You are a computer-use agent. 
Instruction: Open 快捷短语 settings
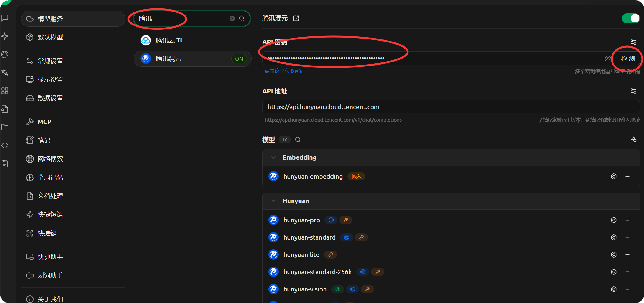(73, 214)
